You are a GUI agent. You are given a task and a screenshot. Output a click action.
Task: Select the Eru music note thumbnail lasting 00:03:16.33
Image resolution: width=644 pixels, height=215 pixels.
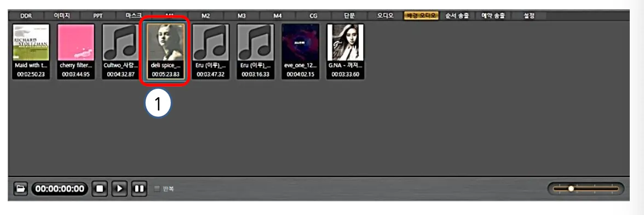tap(255, 42)
